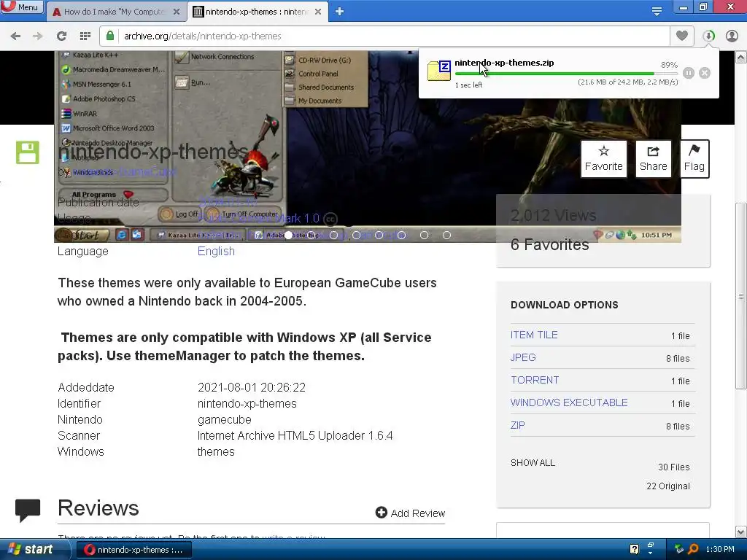747x560 pixels.
Task: Share this archive item
Action: pyautogui.click(x=653, y=158)
